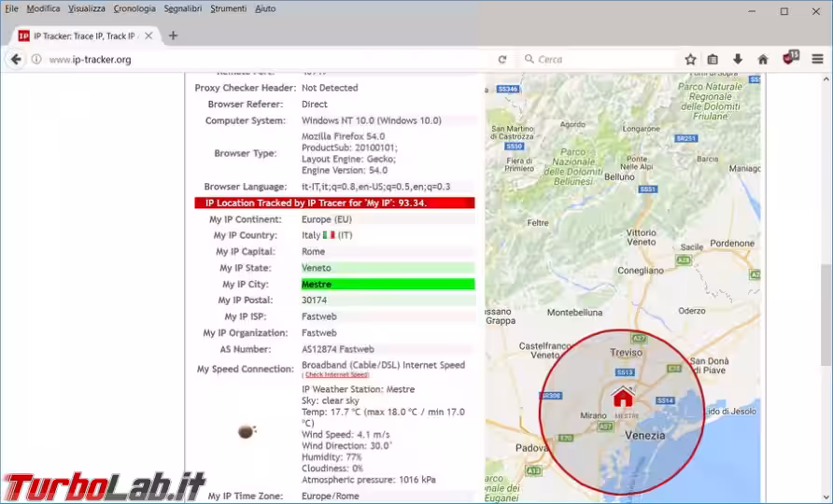Image resolution: width=833 pixels, height=504 pixels.
Task: Click Venezia label on the map
Action: point(645,436)
